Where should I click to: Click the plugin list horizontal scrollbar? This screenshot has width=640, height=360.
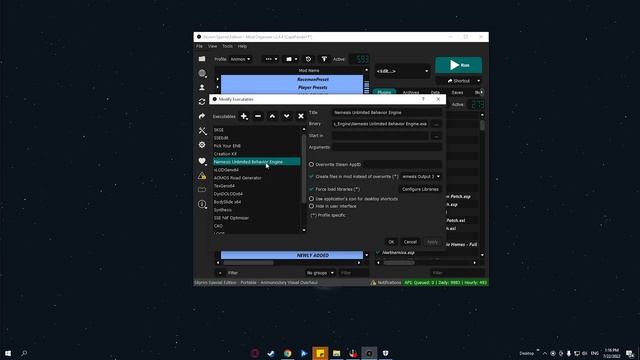click(399, 263)
